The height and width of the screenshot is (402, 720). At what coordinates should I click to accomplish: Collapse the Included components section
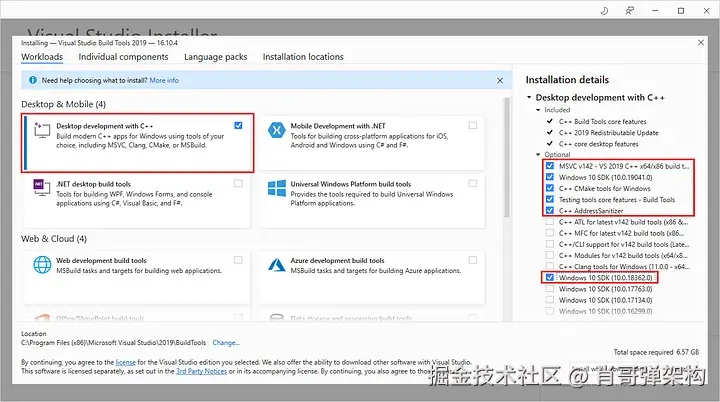tap(538, 110)
